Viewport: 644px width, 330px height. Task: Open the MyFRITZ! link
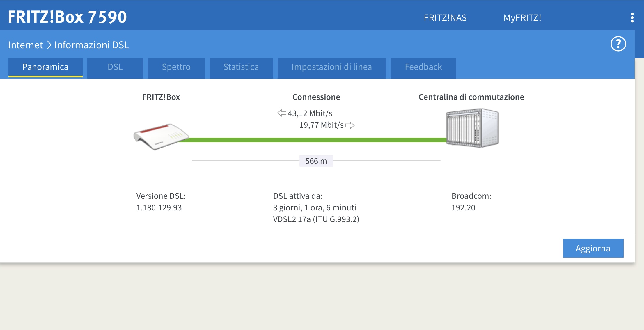coord(522,18)
